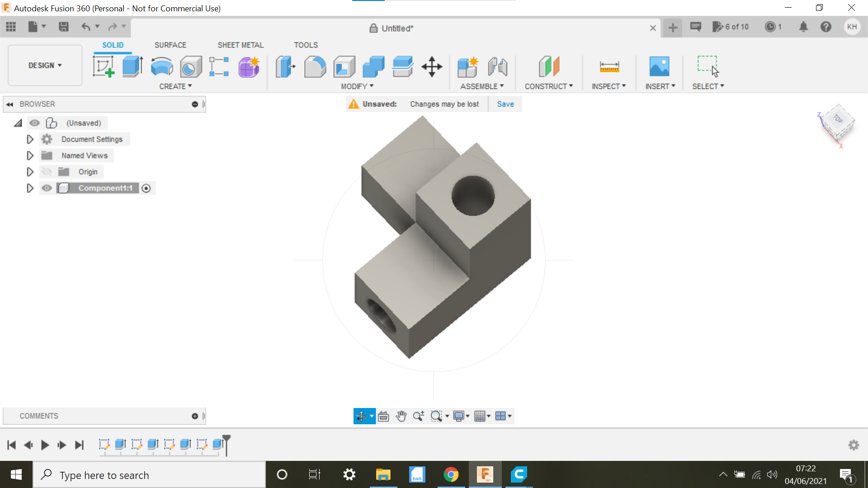Toggle visibility of Component1:1
The image size is (868, 488).
[x=47, y=188]
